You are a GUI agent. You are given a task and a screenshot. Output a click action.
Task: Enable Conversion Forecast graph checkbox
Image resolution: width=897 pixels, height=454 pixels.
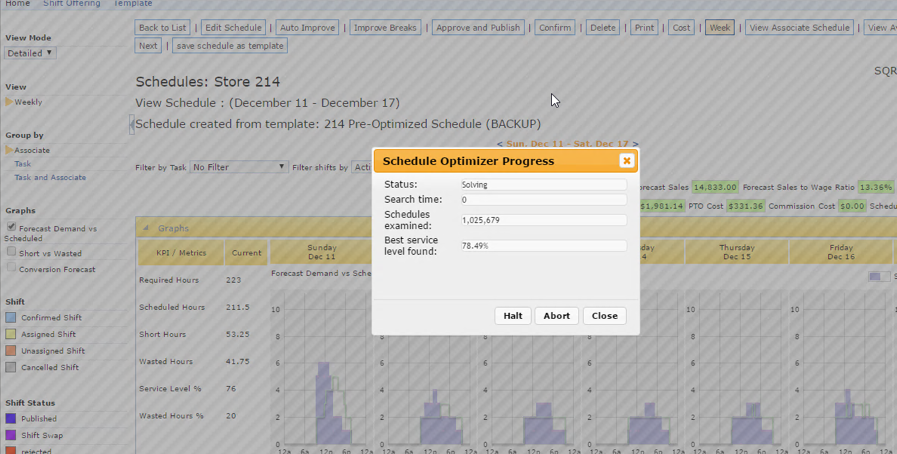[x=11, y=268]
